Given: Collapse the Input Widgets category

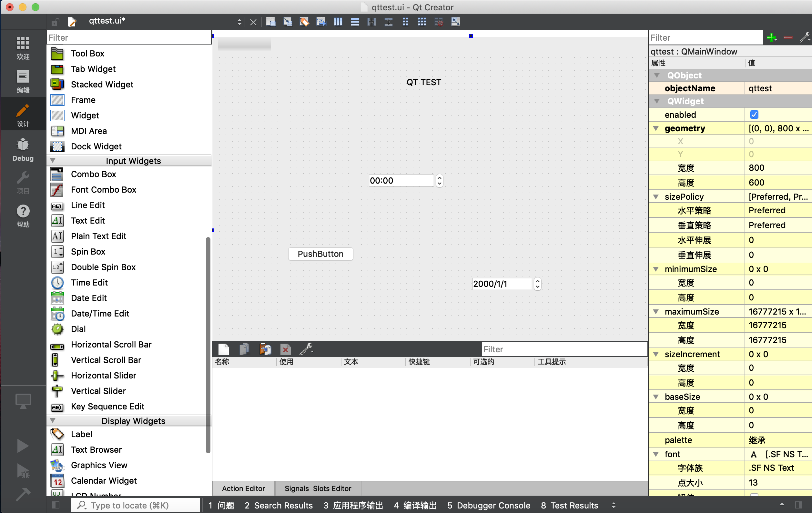Looking at the screenshot, I should point(53,160).
